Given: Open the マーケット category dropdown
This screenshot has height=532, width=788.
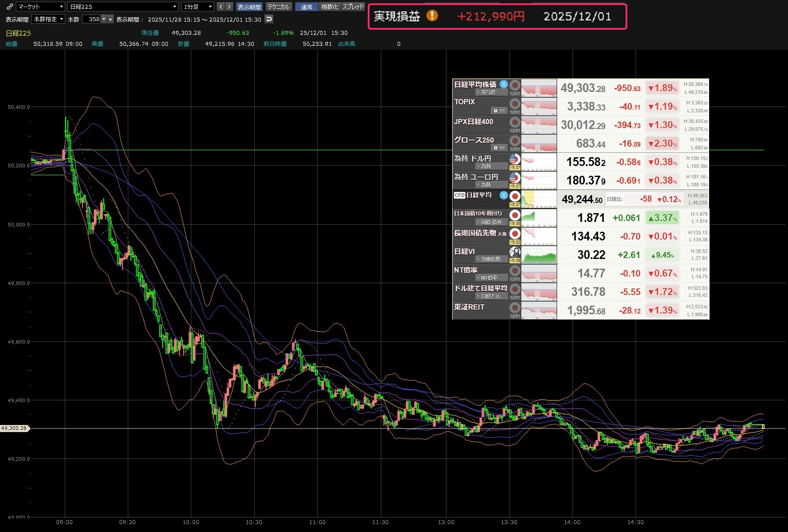Looking at the screenshot, I should 41,7.
